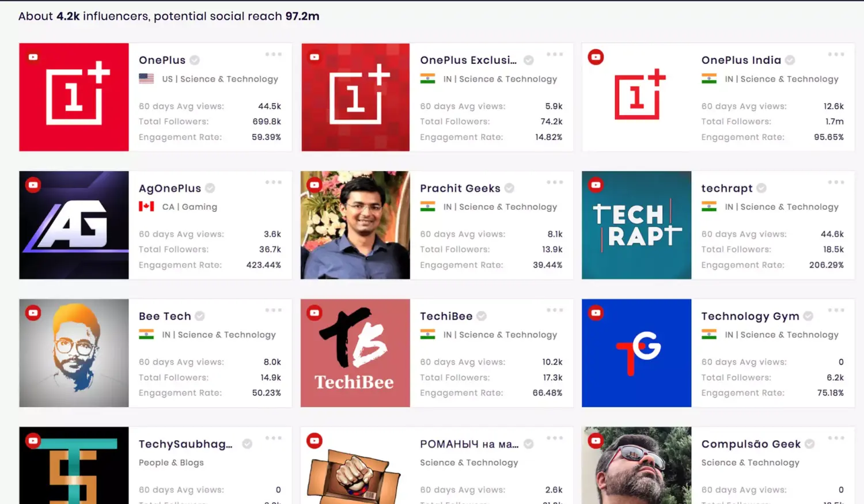Click the verified badge next to TechiBee

pos(482,316)
